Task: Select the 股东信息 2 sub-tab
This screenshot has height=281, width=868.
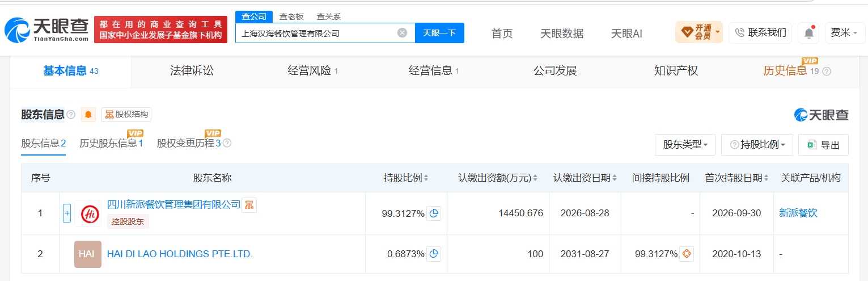Action: (44, 143)
